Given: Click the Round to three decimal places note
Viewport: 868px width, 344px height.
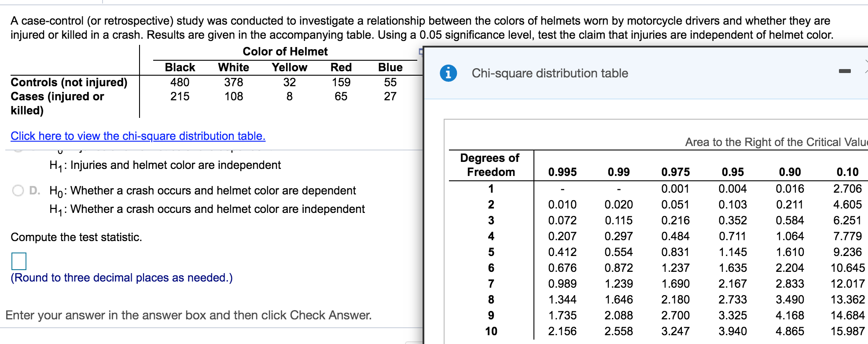Looking at the screenshot, I should pos(121,278).
